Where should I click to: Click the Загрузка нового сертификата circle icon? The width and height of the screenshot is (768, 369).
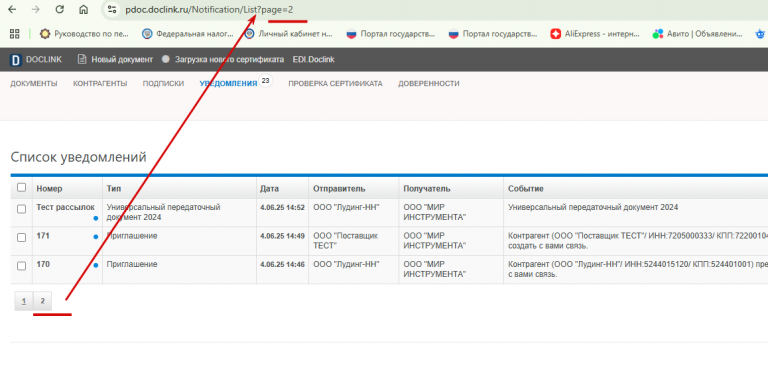[x=166, y=59]
